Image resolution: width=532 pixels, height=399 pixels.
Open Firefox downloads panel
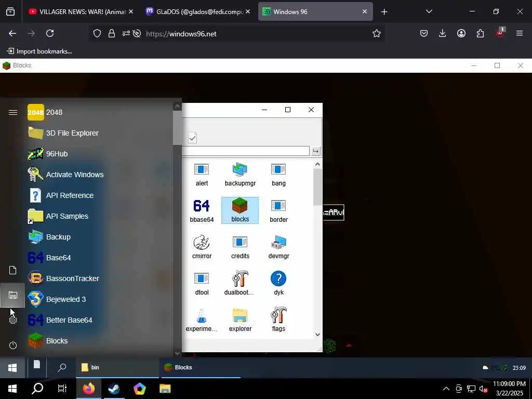(442, 33)
